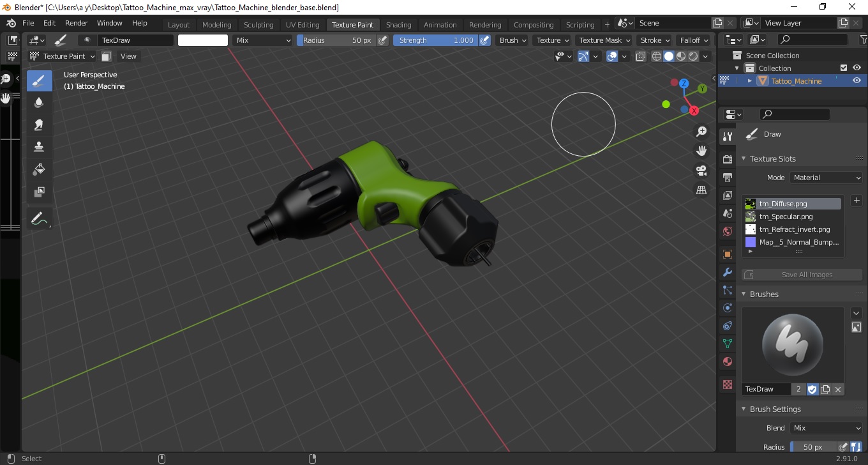Select the Annotate tool
This screenshot has height=465, width=868.
click(39, 219)
